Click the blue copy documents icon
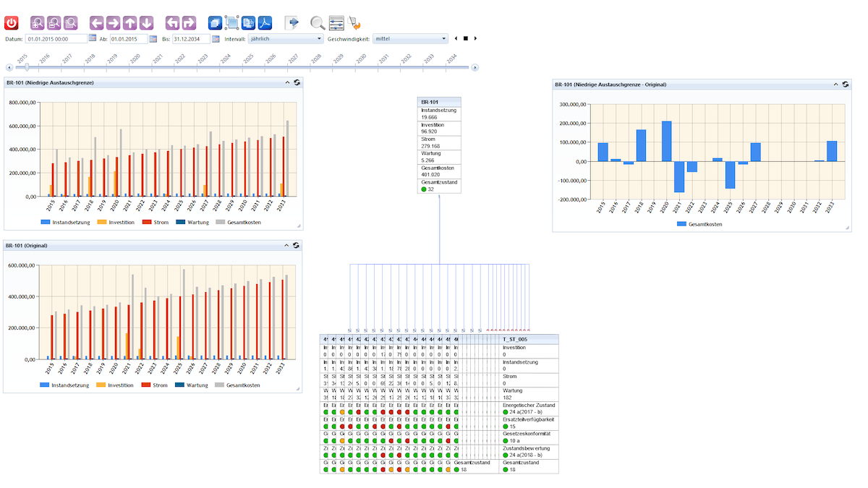The width and height of the screenshot is (868, 488). point(248,22)
